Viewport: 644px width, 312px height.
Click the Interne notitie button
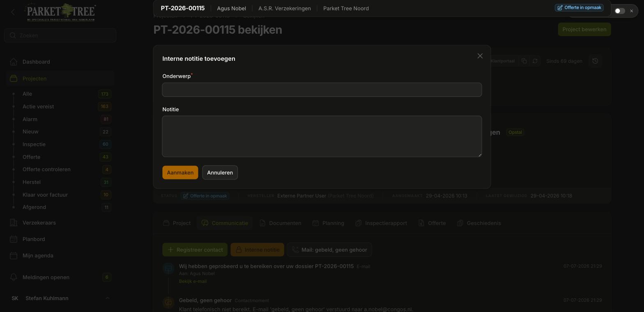258,250
